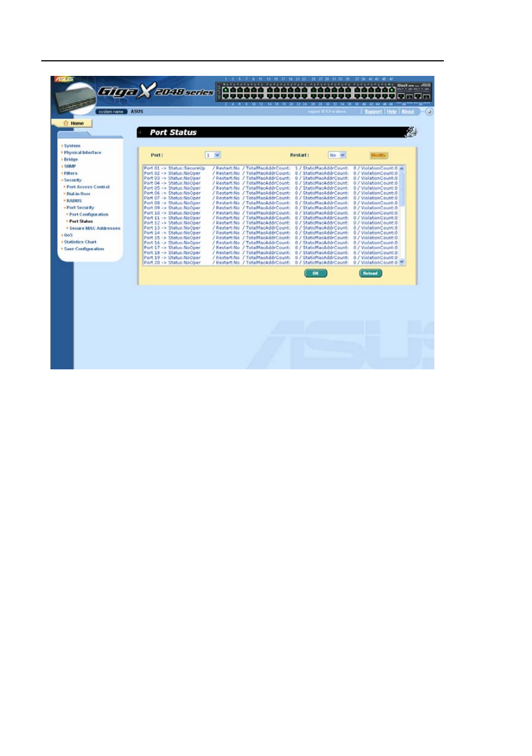Open the Restart dropdown
The image size is (532, 756).
coord(337,155)
